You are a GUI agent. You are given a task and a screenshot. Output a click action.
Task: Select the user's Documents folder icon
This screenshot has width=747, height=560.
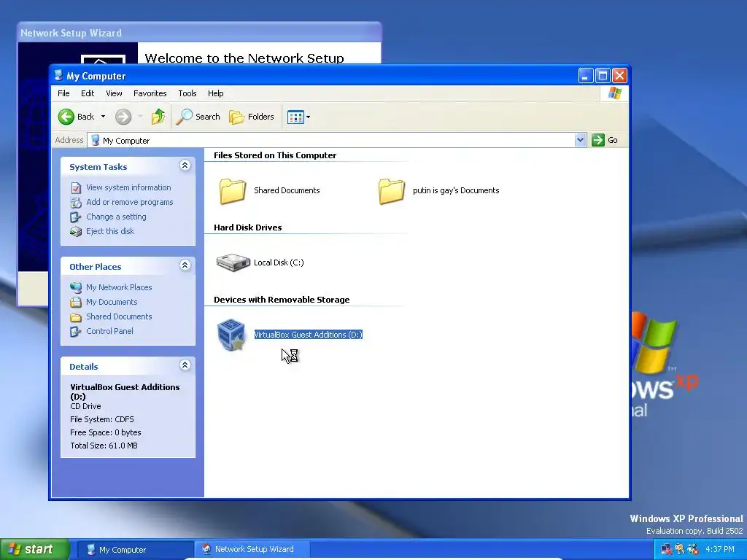pyautogui.click(x=392, y=191)
